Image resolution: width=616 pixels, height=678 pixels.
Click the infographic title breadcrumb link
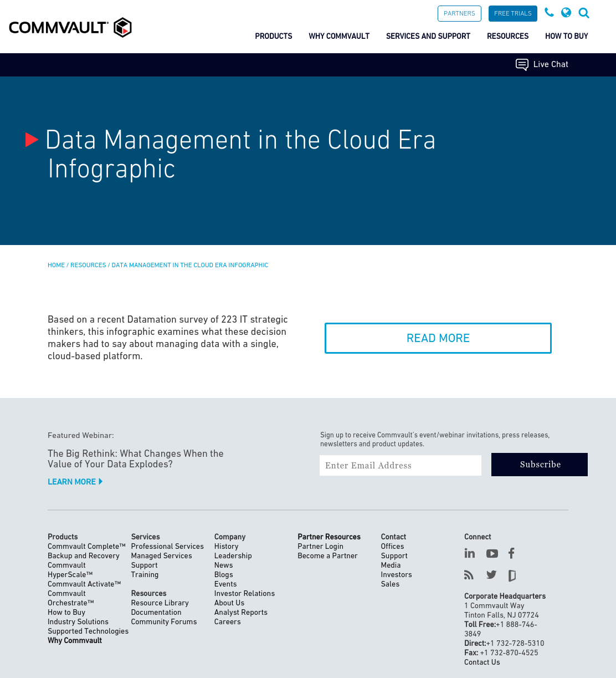pos(190,266)
